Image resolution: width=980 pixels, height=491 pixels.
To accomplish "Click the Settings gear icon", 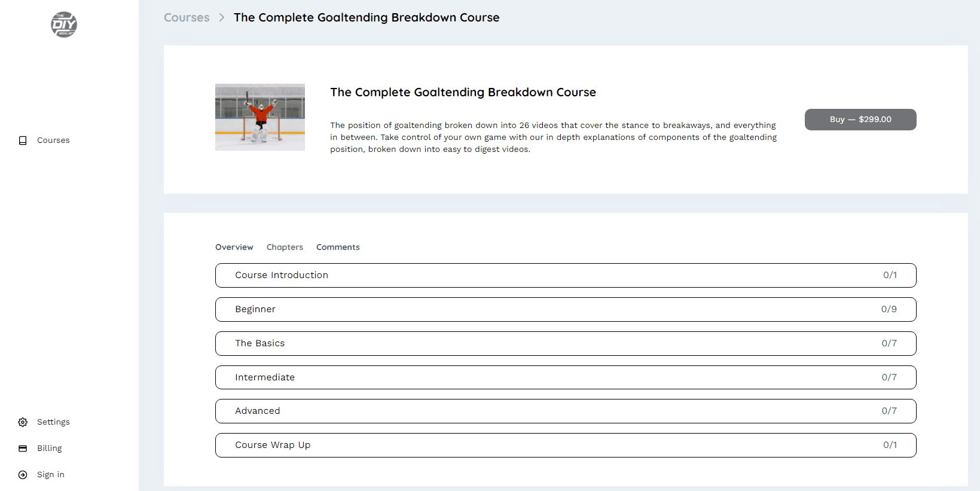I will (x=23, y=422).
